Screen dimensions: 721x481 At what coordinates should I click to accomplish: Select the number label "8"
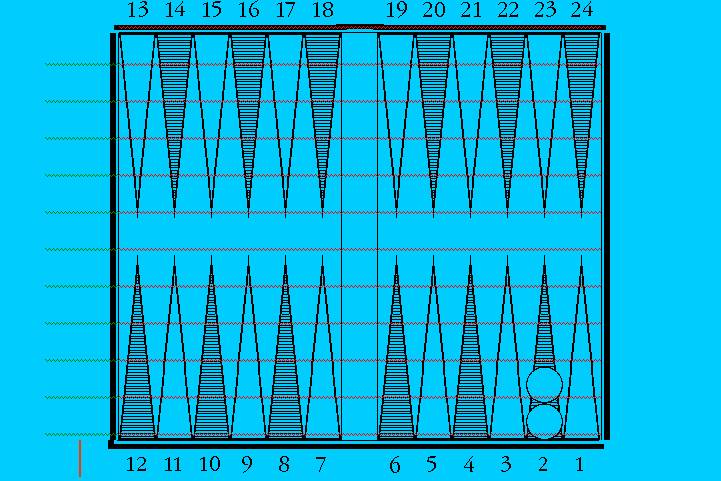coord(284,464)
